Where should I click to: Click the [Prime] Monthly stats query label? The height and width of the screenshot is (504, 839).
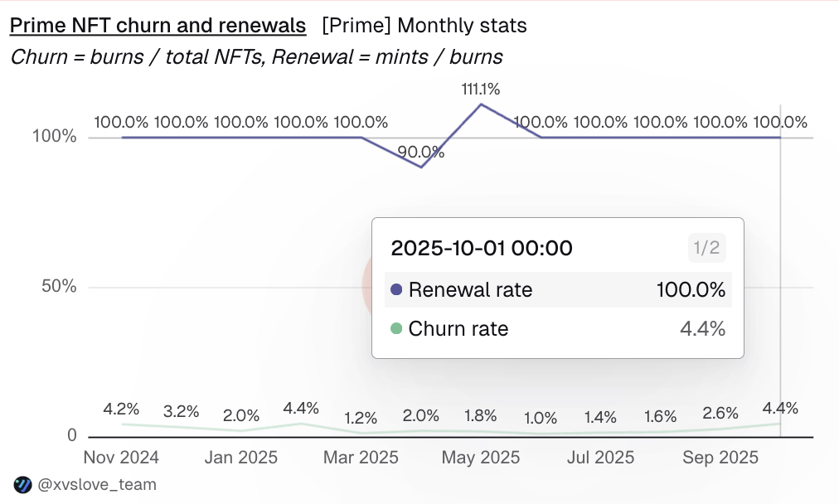coord(424,26)
